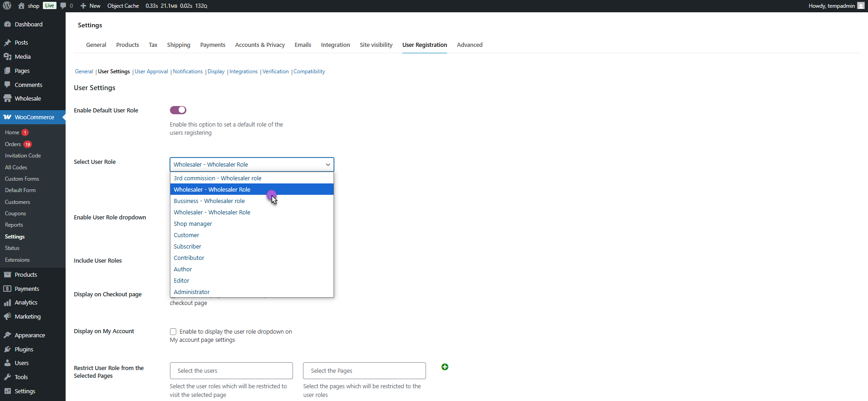
Task: Open WooCommerce sidebar menu
Action: (x=33, y=117)
